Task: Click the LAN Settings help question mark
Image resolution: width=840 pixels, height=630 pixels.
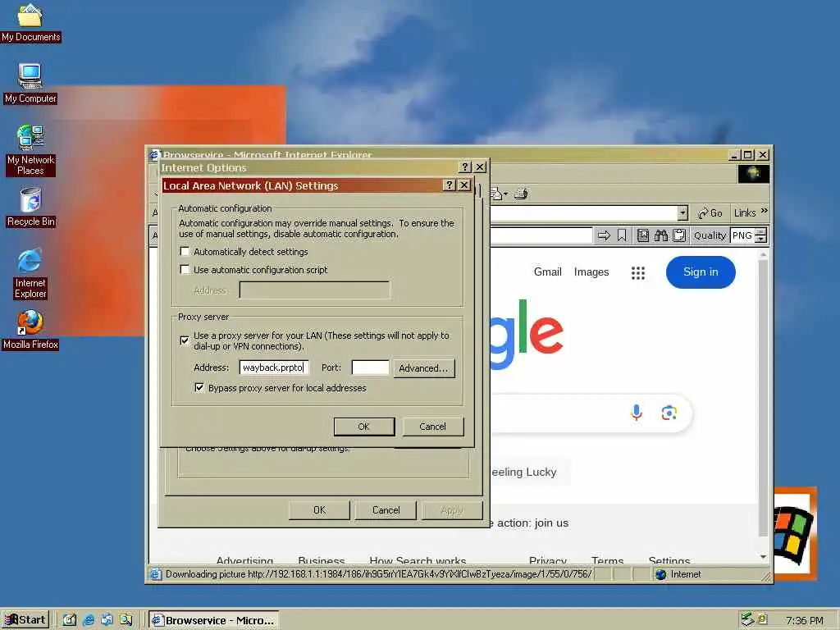Action: point(450,185)
